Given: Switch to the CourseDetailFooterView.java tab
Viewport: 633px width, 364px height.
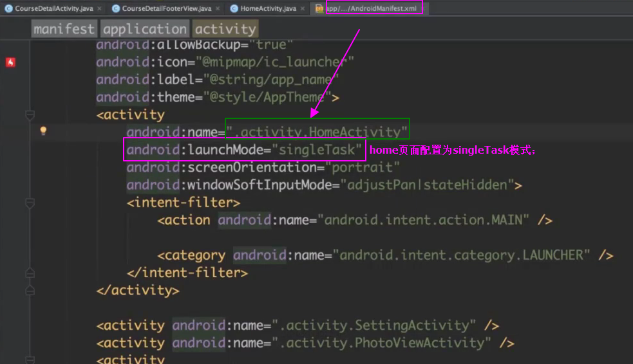Looking at the screenshot, I should click(166, 8).
